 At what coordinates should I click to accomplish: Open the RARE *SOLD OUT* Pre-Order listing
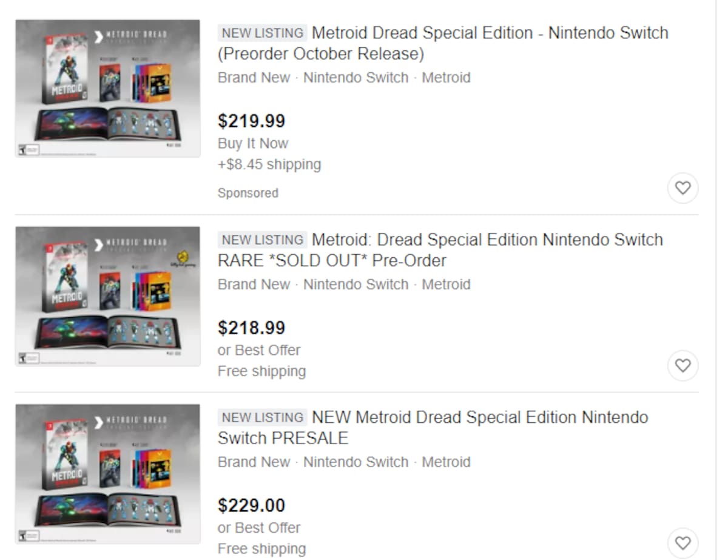pyautogui.click(x=440, y=250)
